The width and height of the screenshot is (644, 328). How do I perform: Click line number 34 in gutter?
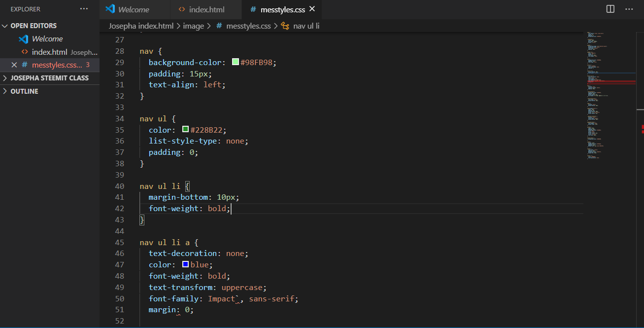[119, 118]
